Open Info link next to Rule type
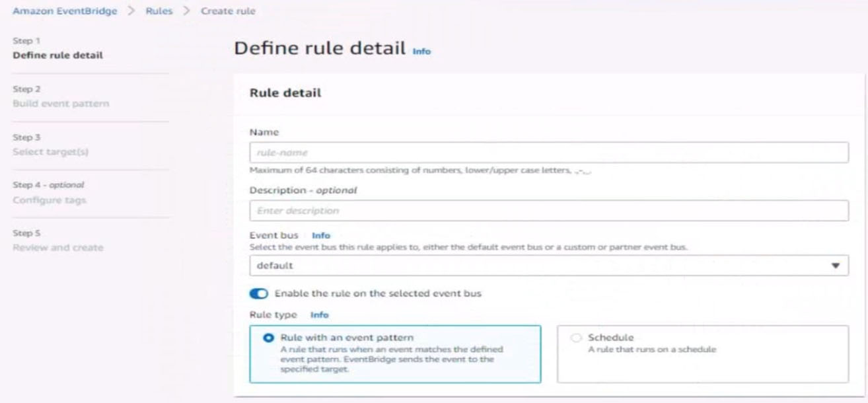The width and height of the screenshot is (868, 403). click(319, 315)
